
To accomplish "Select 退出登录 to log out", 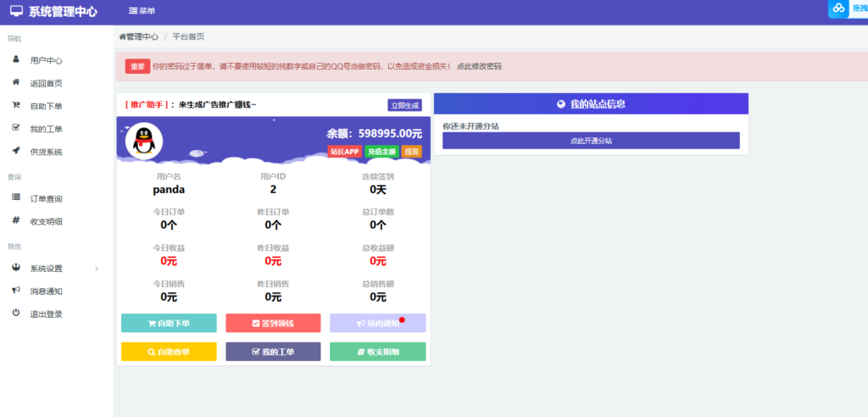I will [x=46, y=314].
